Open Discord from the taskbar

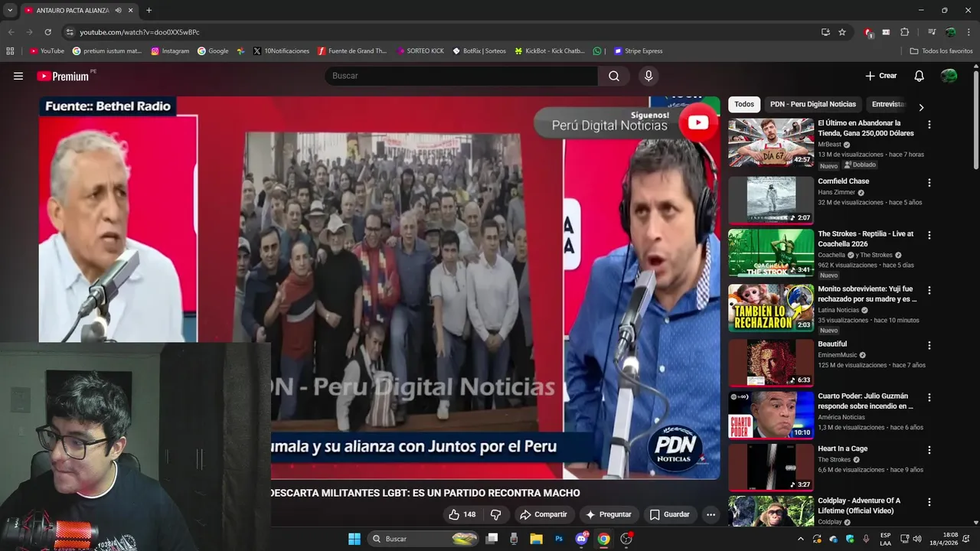pyautogui.click(x=581, y=539)
